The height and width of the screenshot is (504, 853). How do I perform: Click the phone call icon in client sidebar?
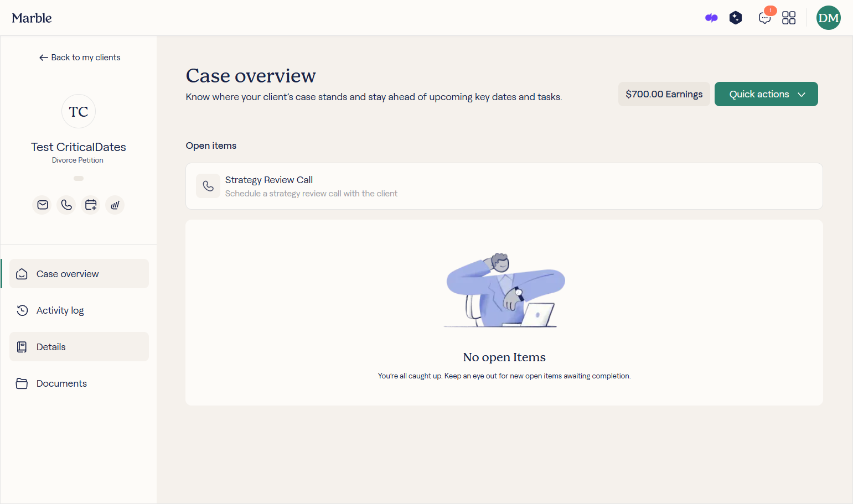click(x=66, y=205)
